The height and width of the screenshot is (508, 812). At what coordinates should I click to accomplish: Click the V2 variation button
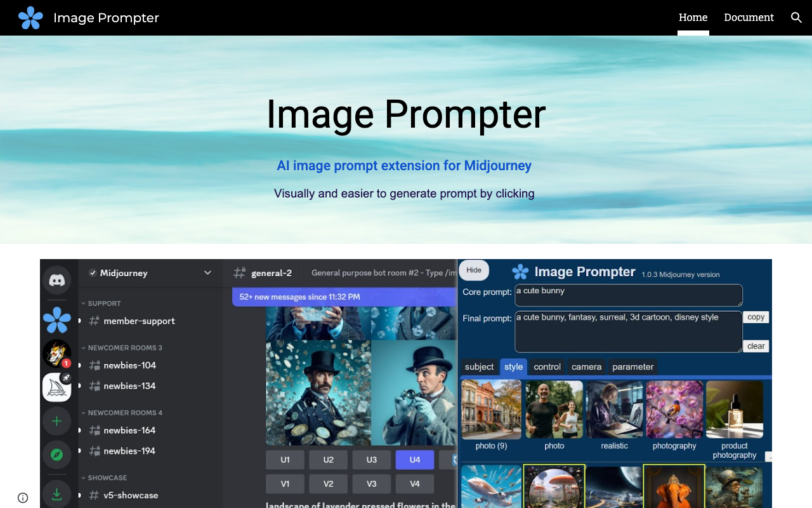pyautogui.click(x=329, y=484)
